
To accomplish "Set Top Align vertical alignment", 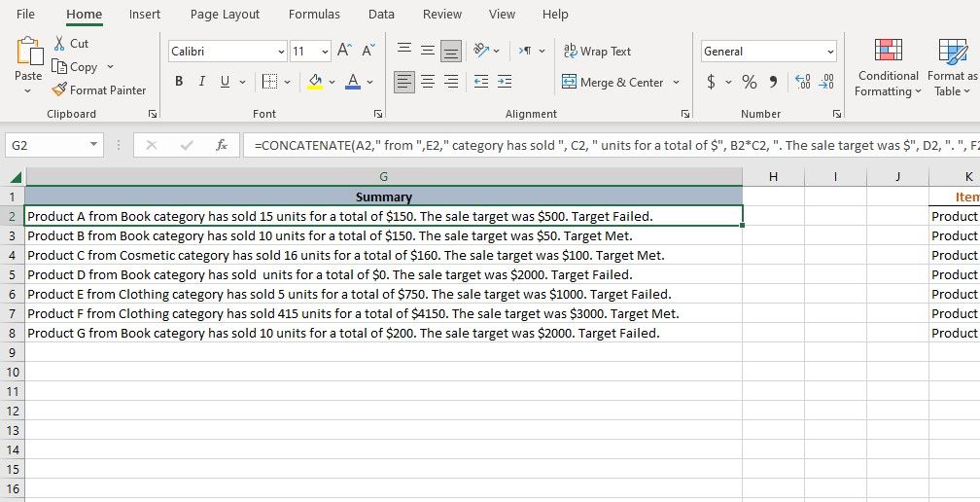I will (404, 50).
